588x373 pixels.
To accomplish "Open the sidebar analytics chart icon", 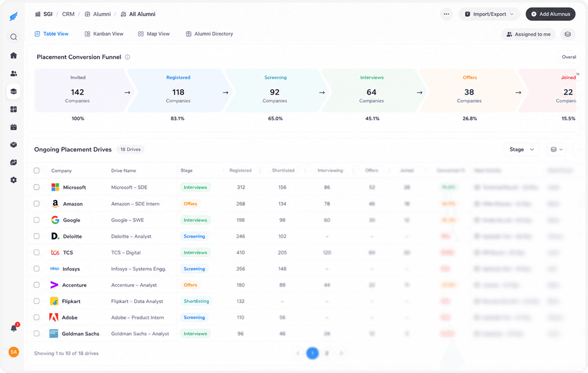I will (x=13, y=162).
